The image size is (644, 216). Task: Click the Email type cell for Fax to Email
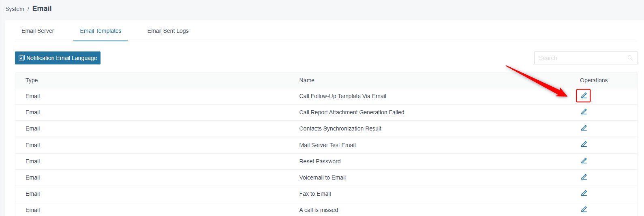(x=32, y=194)
